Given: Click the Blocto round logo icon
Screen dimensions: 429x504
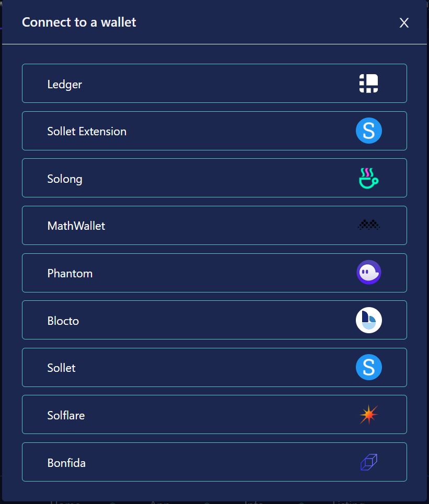Looking at the screenshot, I should [368, 320].
